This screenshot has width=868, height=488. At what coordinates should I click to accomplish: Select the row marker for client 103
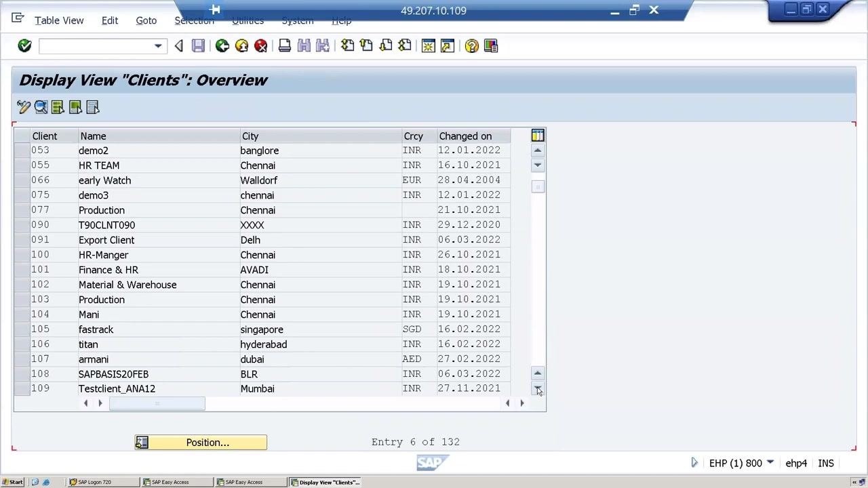[x=22, y=300]
